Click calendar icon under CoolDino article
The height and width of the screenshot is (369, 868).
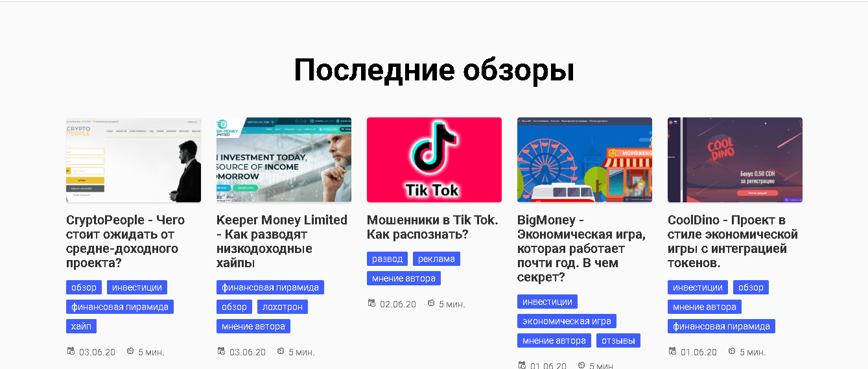point(672,351)
